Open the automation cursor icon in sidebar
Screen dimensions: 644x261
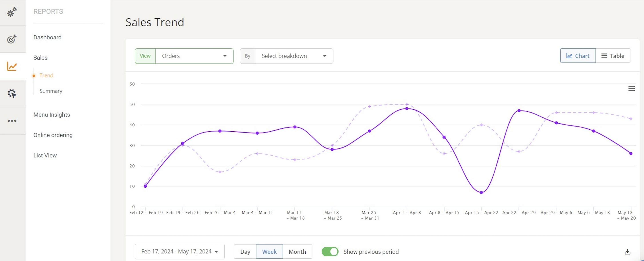pos(12,93)
